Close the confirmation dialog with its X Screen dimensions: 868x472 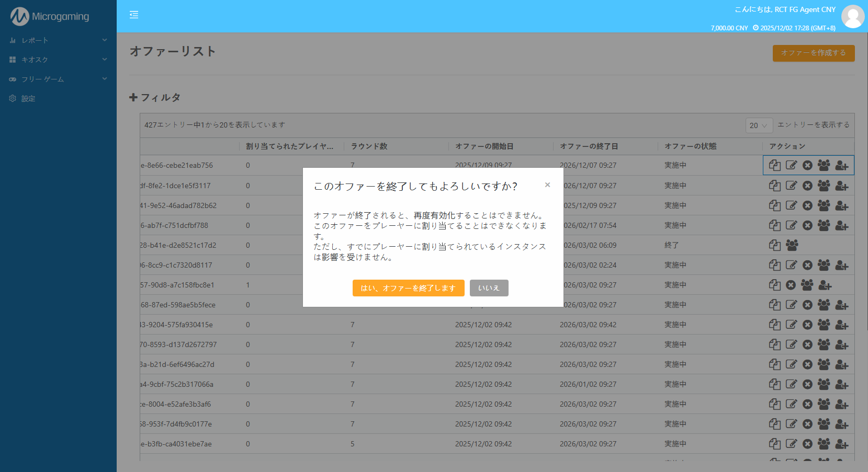[x=547, y=185]
